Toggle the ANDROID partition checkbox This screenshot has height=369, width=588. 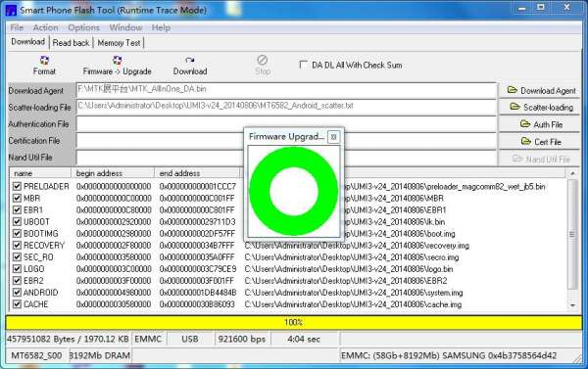point(17,293)
